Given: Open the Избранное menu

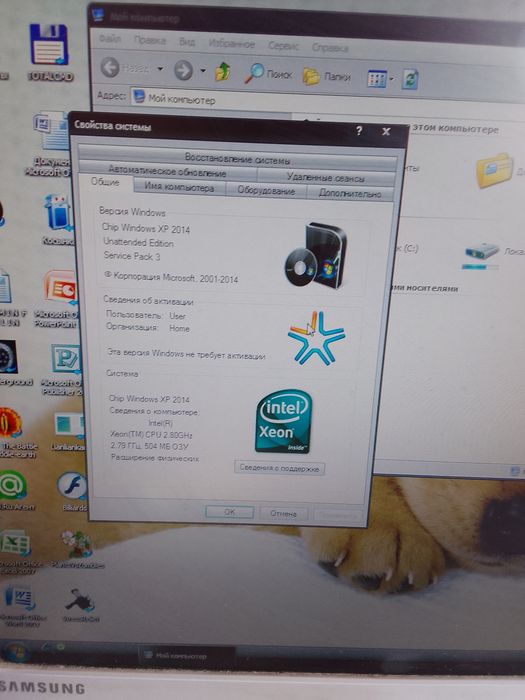Looking at the screenshot, I should (231, 44).
